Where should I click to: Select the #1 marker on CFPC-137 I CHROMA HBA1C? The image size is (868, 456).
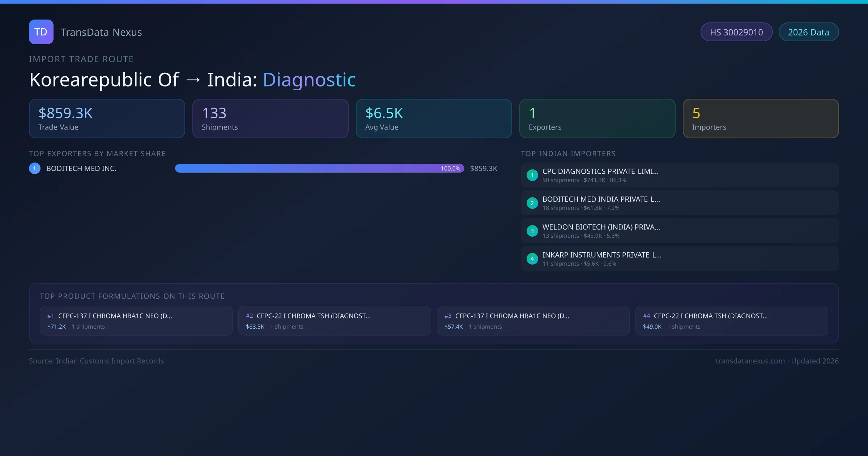(50, 316)
